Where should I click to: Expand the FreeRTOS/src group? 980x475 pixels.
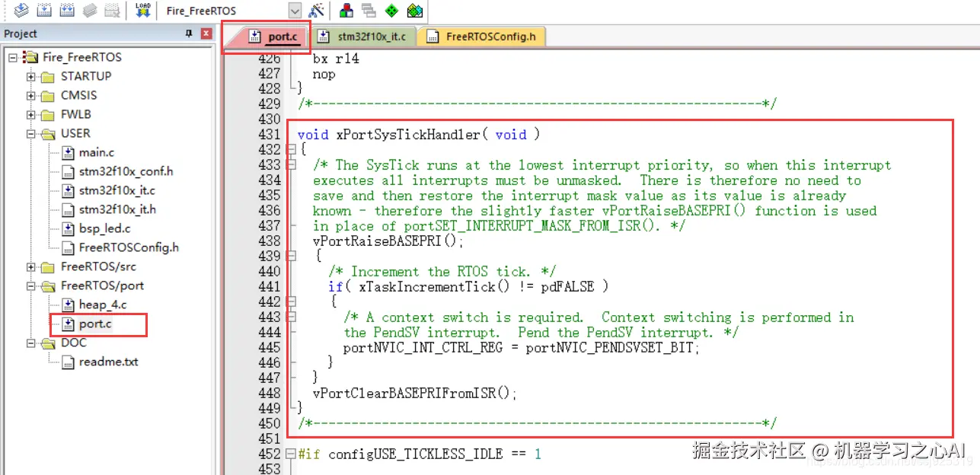tap(31, 266)
